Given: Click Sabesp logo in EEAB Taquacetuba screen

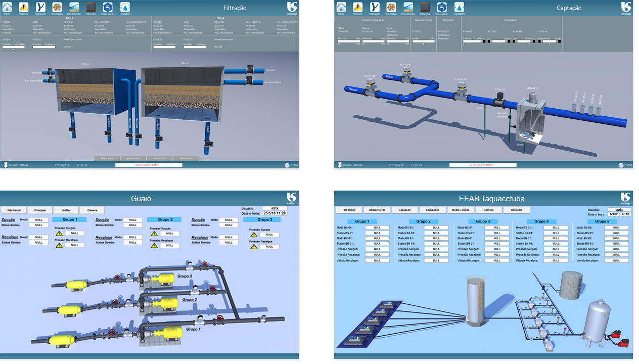Looking at the screenshot, I should tap(626, 198).
